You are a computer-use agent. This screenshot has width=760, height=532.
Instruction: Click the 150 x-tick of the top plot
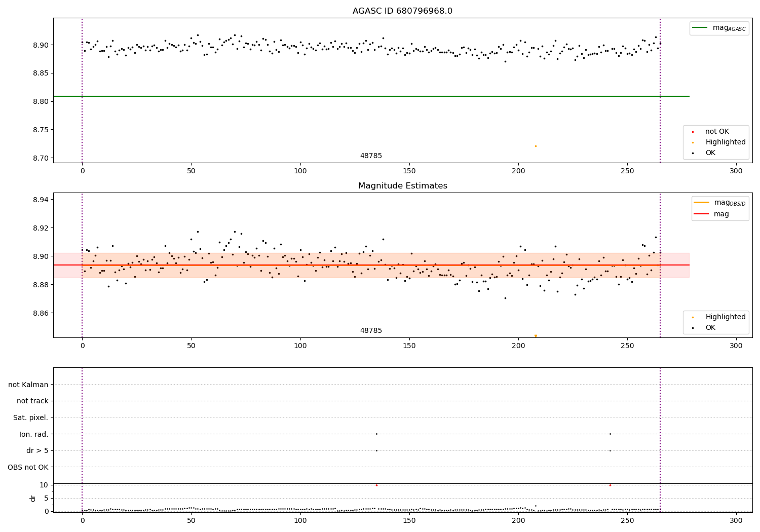(x=409, y=171)
